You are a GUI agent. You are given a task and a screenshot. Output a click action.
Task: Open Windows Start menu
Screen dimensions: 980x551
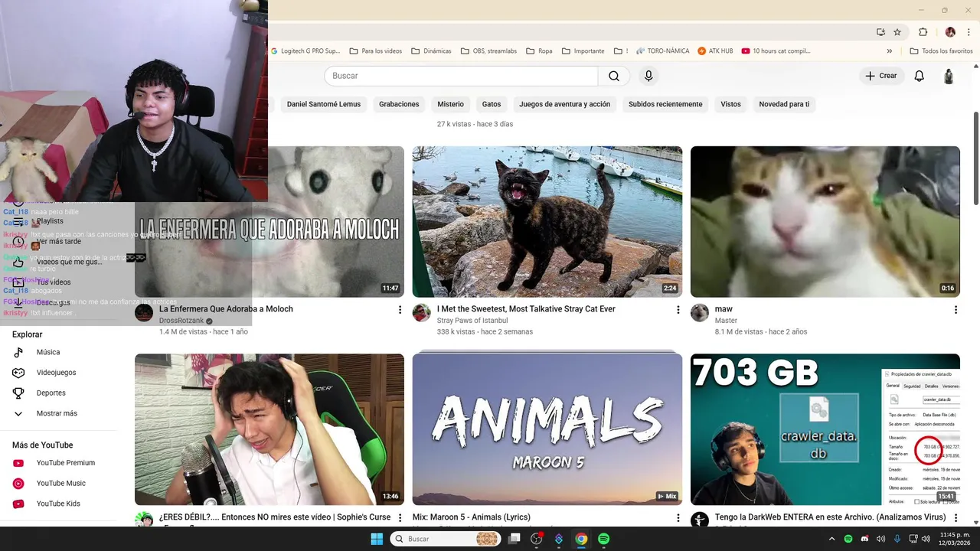(x=377, y=539)
